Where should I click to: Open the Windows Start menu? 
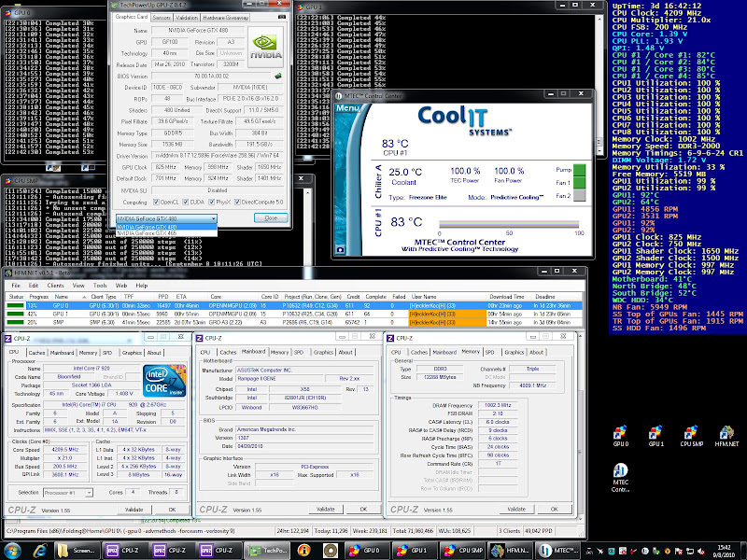(12, 551)
